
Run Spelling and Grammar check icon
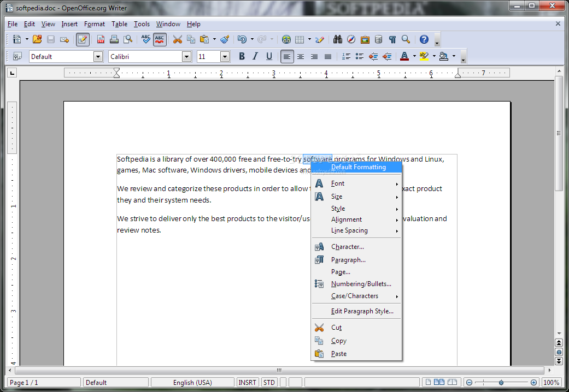(146, 39)
